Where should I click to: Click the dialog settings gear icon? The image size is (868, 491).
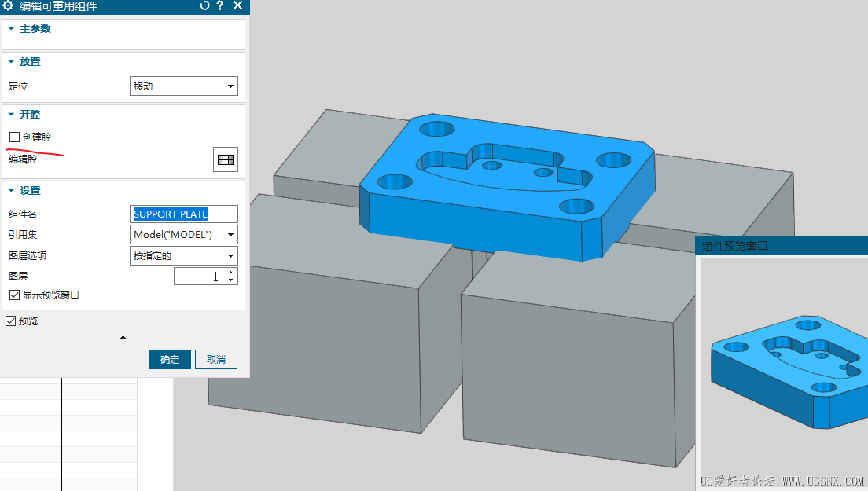(x=8, y=5)
